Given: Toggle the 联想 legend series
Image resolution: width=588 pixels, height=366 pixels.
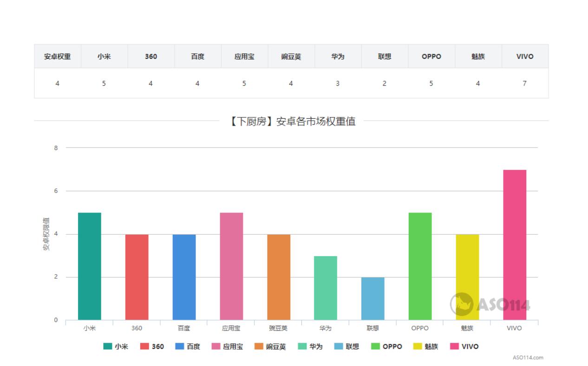Looking at the screenshot, I should click(346, 346).
